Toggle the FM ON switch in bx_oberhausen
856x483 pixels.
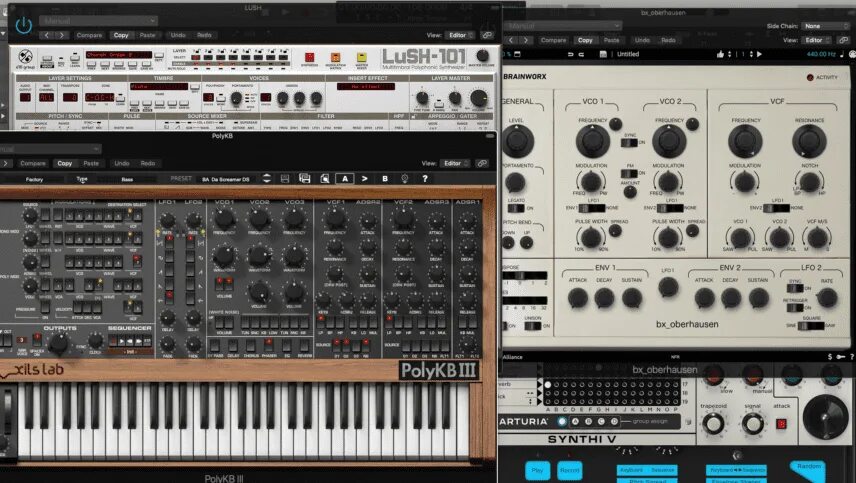coord(629,174)
